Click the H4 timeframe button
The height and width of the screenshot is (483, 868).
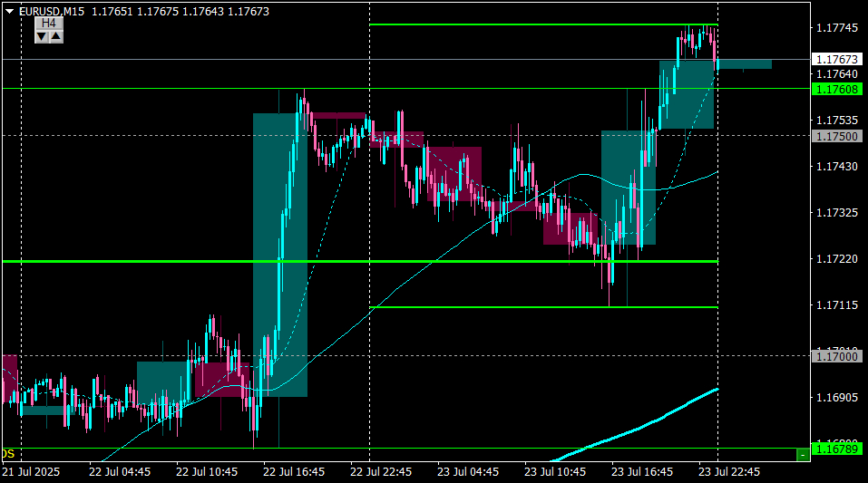49,24
